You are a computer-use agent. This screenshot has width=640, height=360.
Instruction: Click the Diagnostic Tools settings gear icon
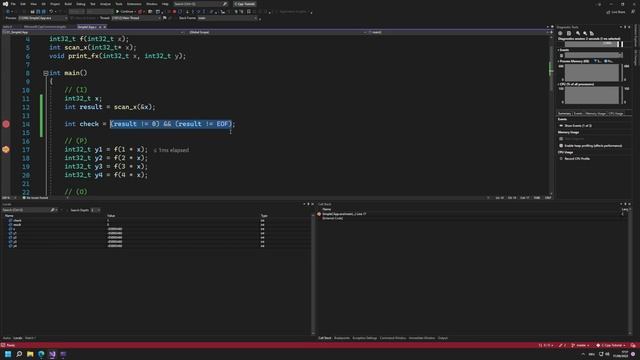tap(560, 33)
